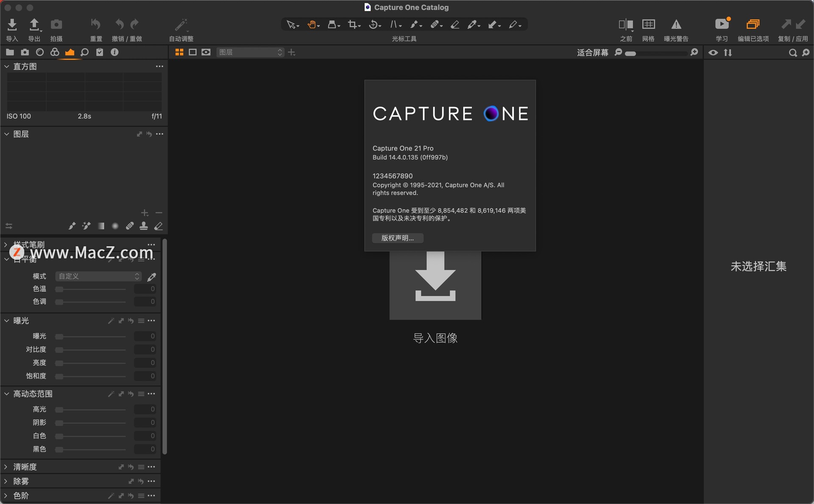Image resolution: width=814 pixels, height=504 pixels.
Task: Open the metadata info tool tab
Action: tap(114, 52)
